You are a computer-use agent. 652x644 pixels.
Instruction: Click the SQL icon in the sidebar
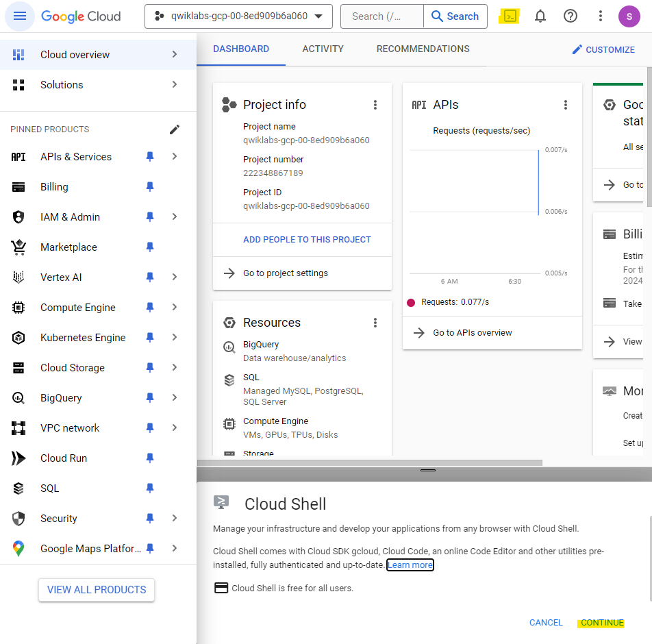point(18,488)
